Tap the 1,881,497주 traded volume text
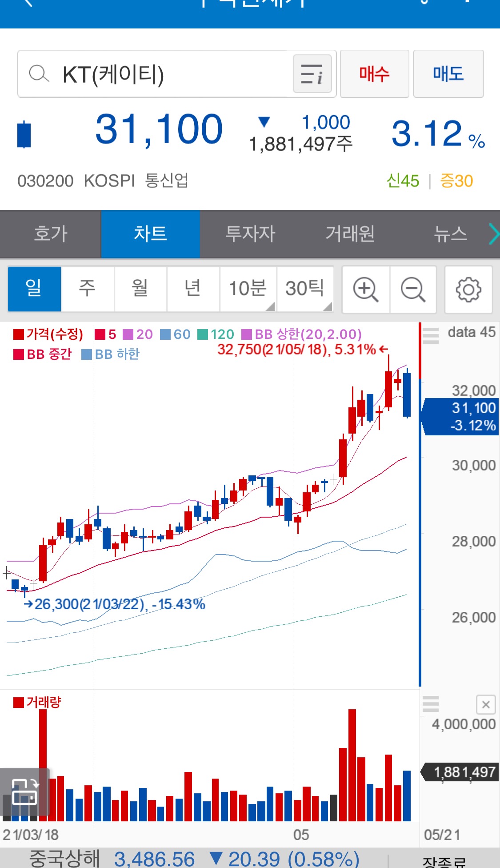 tap(300, 144)
